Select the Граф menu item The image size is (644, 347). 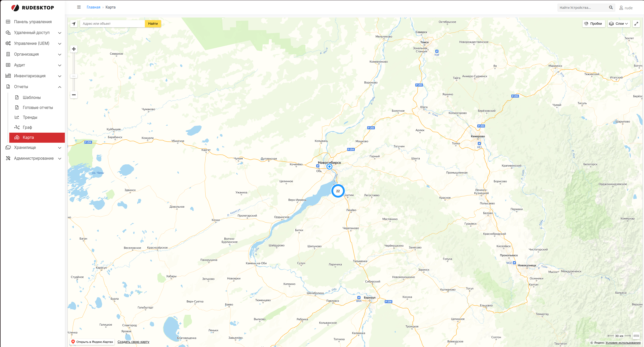coord(27,127)
